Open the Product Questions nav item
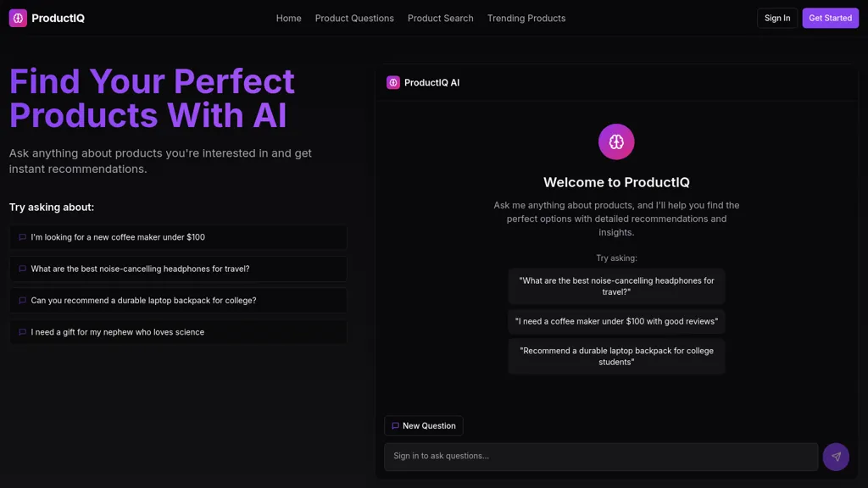 (354, 19)
